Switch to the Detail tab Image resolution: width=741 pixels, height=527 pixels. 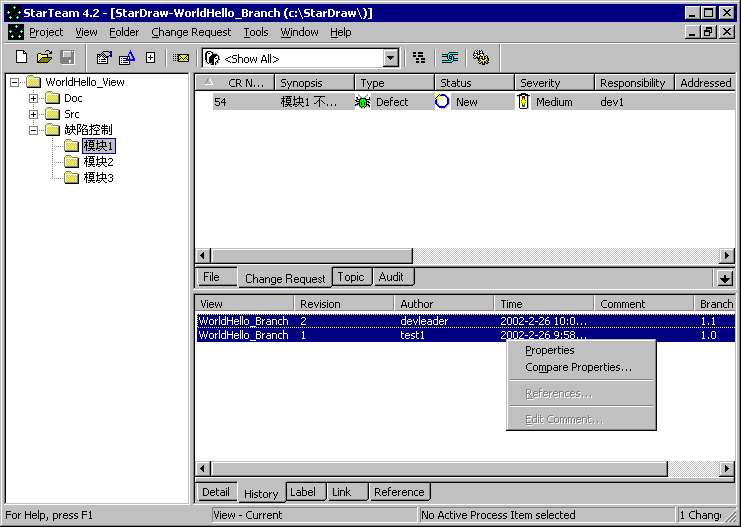(215, 492)
